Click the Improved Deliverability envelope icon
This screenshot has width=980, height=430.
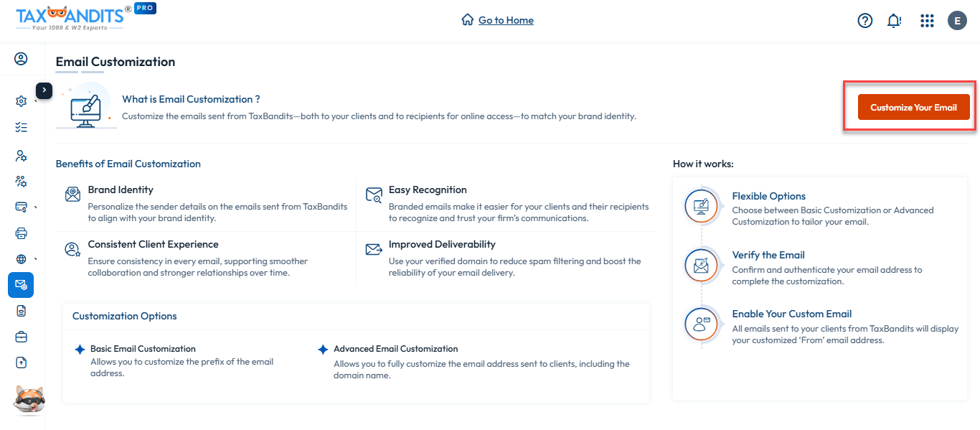coord(374,250)
